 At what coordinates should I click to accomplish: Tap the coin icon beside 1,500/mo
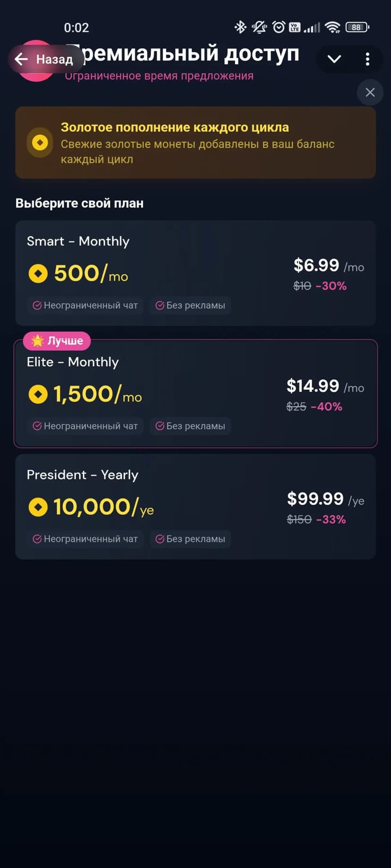click(38, 394)
